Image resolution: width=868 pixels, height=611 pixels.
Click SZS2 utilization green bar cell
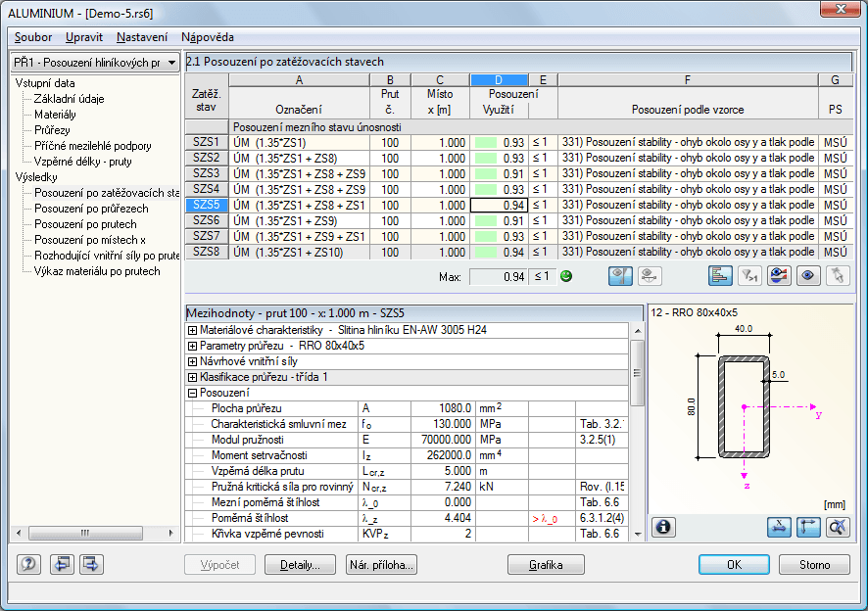(x=499, y=159)
